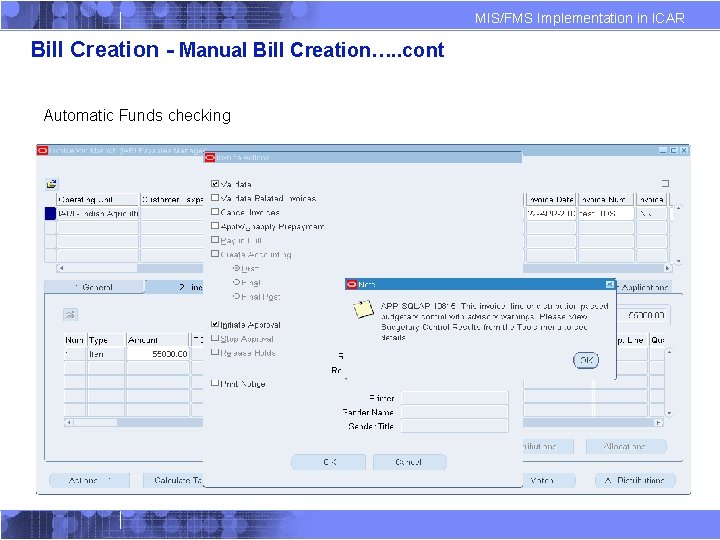The image size is (720, 540).
Task: Minimize the Invoice Workbench window
Action: click(663, 150)
